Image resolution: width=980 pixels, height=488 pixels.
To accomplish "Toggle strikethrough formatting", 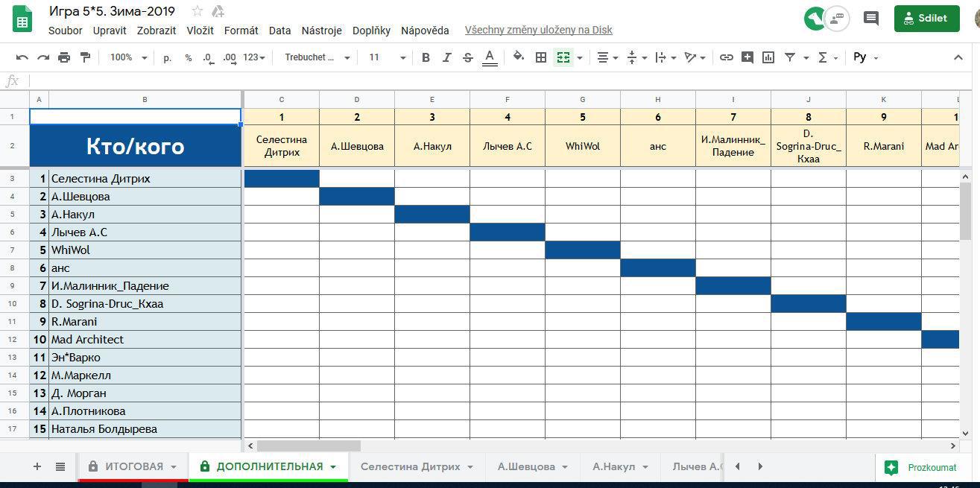I will 467,57.
